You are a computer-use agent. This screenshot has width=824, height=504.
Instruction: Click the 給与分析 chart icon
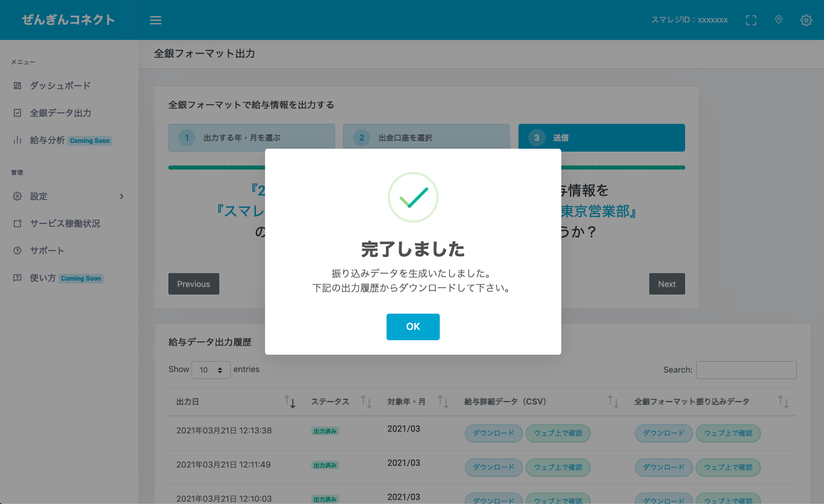17,140
